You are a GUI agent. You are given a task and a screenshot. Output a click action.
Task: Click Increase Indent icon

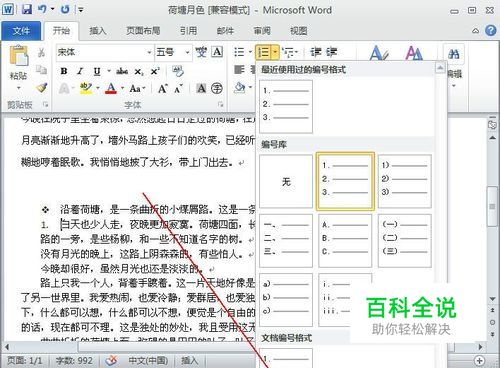coord(332,52)
